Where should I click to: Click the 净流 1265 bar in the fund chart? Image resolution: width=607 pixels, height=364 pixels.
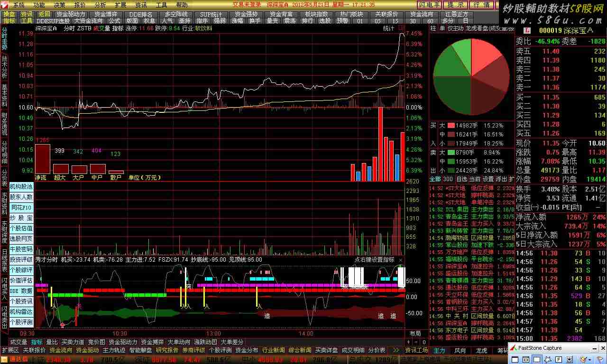pos(42,159)
